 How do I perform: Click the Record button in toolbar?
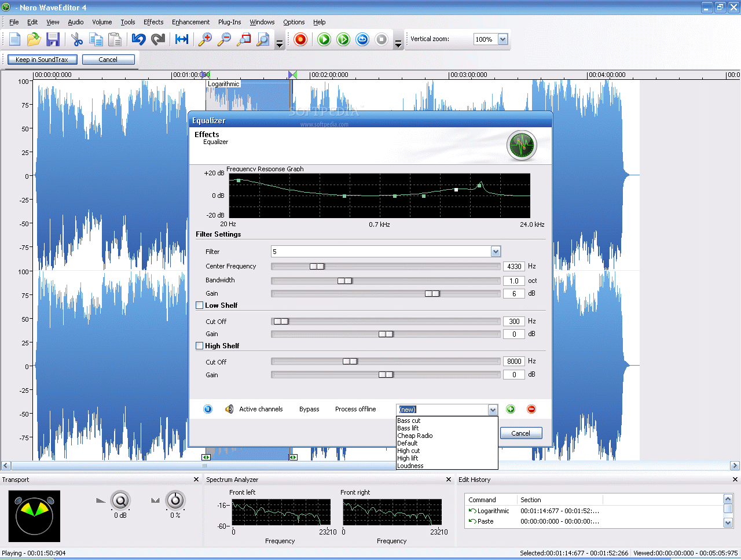[x=300, y=39]
